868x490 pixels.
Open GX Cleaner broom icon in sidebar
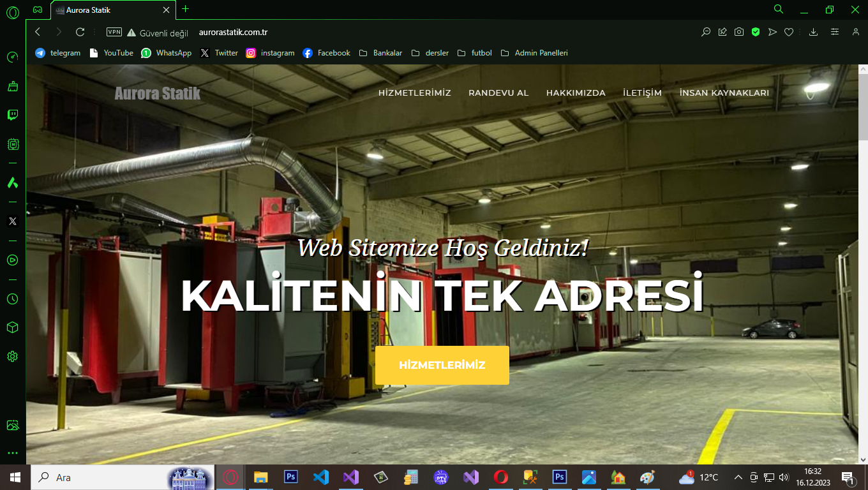tap(12, 86)
